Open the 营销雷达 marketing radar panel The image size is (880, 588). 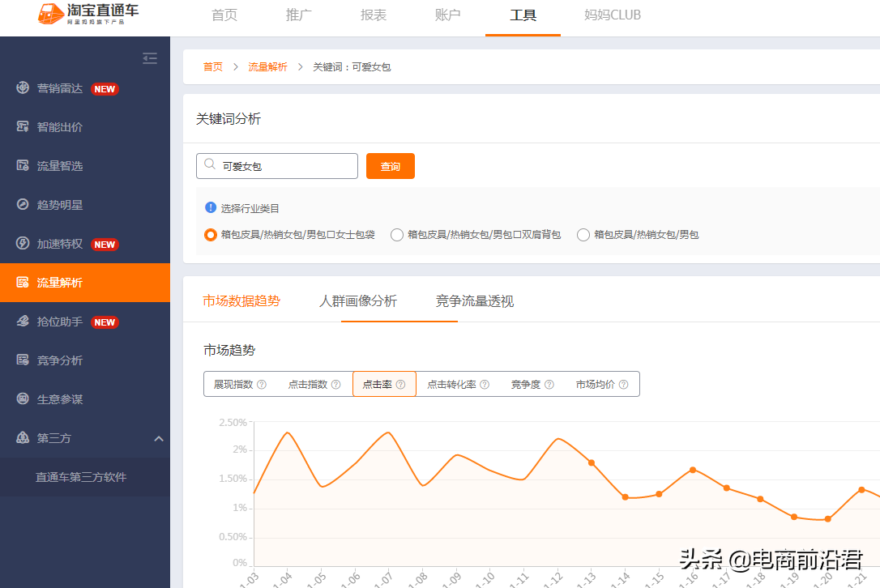point(61,88)
